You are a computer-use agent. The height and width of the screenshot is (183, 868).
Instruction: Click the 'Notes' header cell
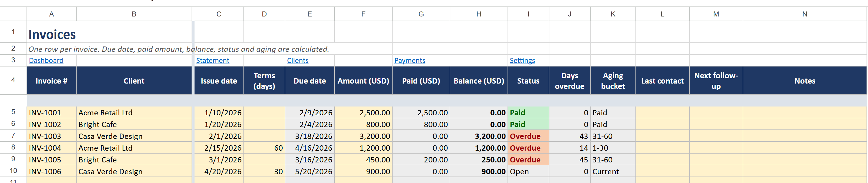point(805,81)
